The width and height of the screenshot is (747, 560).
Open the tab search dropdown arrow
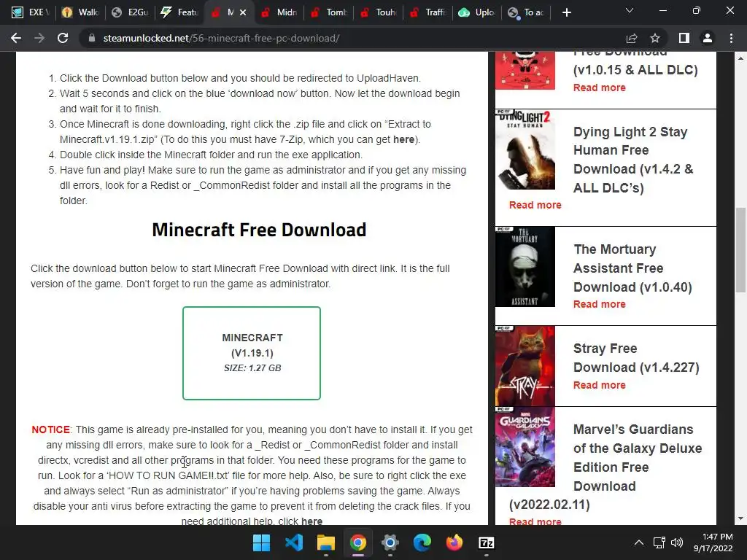coord(630,10)
